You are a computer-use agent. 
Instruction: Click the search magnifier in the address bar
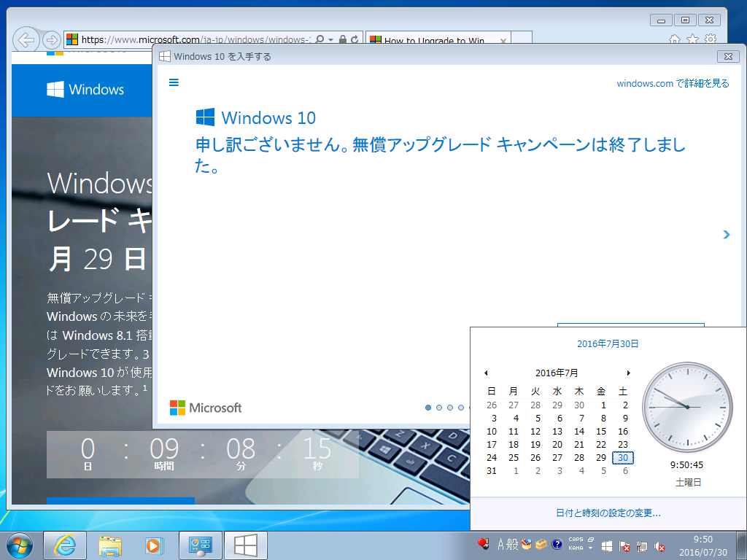tap(320, 39)
